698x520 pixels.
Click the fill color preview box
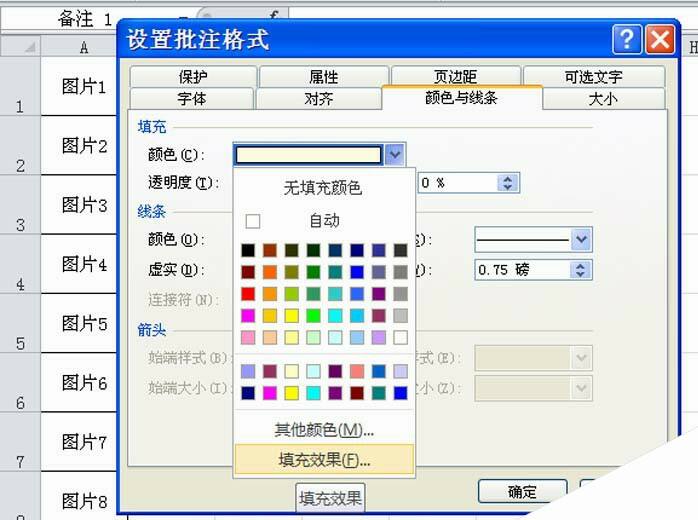point(308,155)
